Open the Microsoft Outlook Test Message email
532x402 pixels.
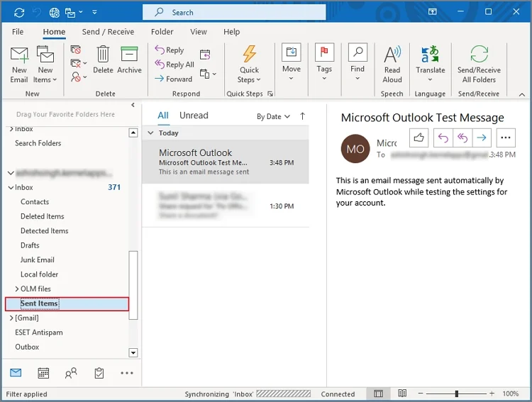pyautogui.click(x=226, y=162)
